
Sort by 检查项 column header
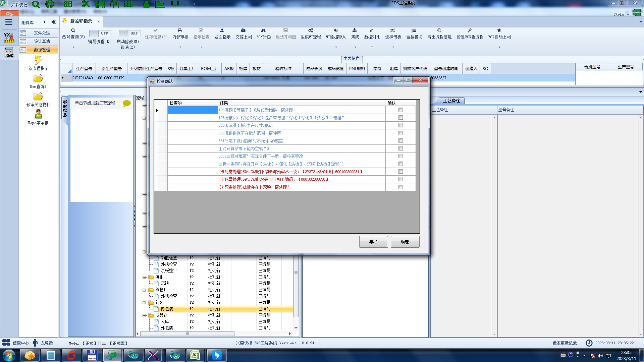pyautogui.click(x=193, y=103)
